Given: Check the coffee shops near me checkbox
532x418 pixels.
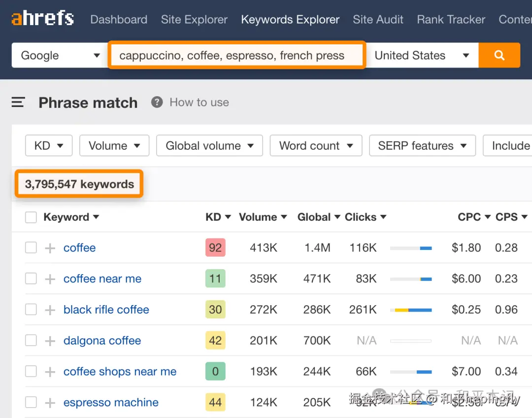Looking at the screenshot, I should coord(31,371).
